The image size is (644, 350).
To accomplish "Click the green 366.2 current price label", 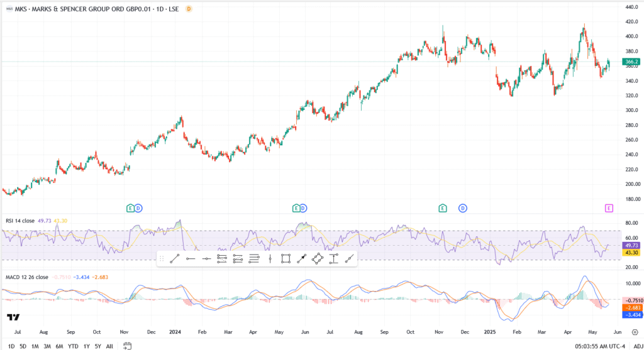I will pyautogui.click(x=631, y=62).
